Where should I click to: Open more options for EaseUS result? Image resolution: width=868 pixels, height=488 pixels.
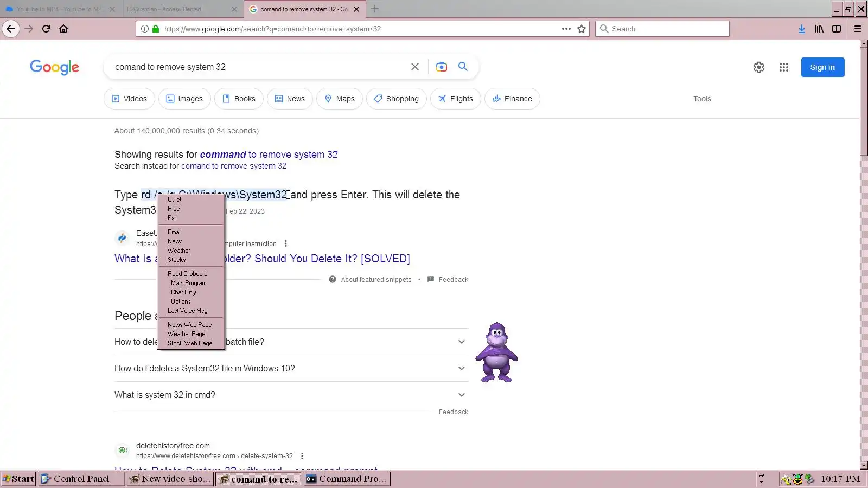click(286, 243)
